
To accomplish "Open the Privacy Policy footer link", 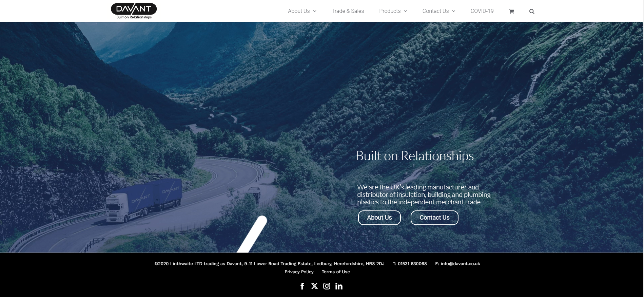I will (299, 272).
